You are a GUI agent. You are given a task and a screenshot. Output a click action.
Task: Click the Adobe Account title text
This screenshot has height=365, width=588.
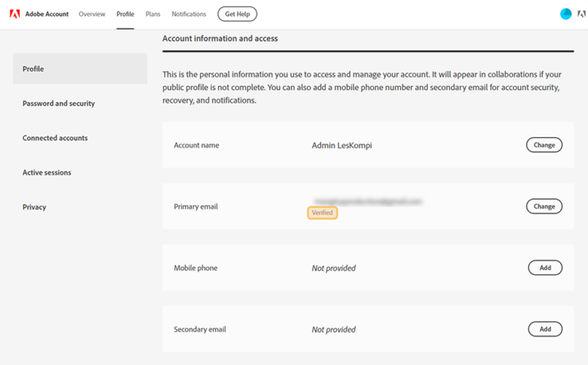[x=47, y=14]
